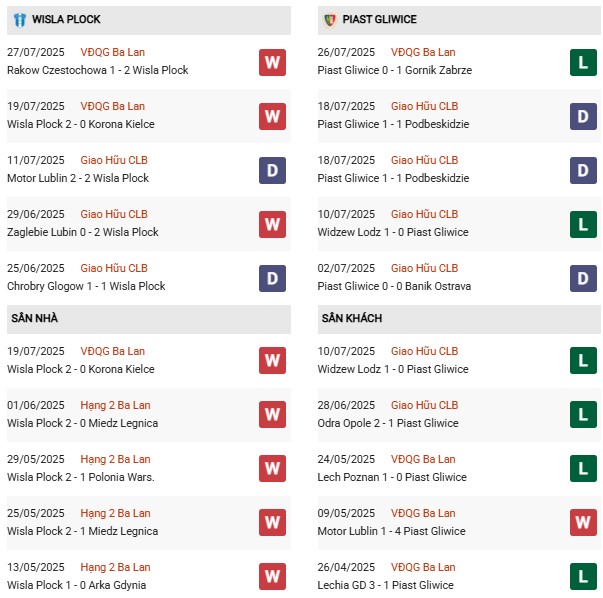Click D badge for Motor Lublin 2-2 match
This screenshot has height=598, width=603.
pos(272,170)
